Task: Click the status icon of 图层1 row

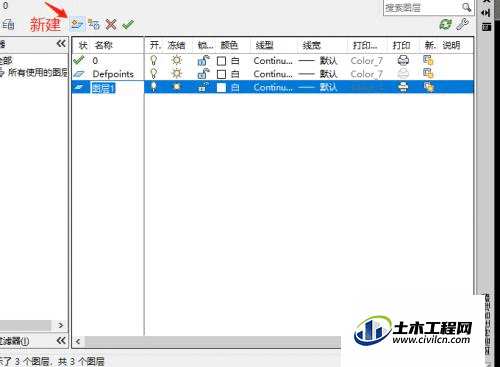Action: [79, 87]
